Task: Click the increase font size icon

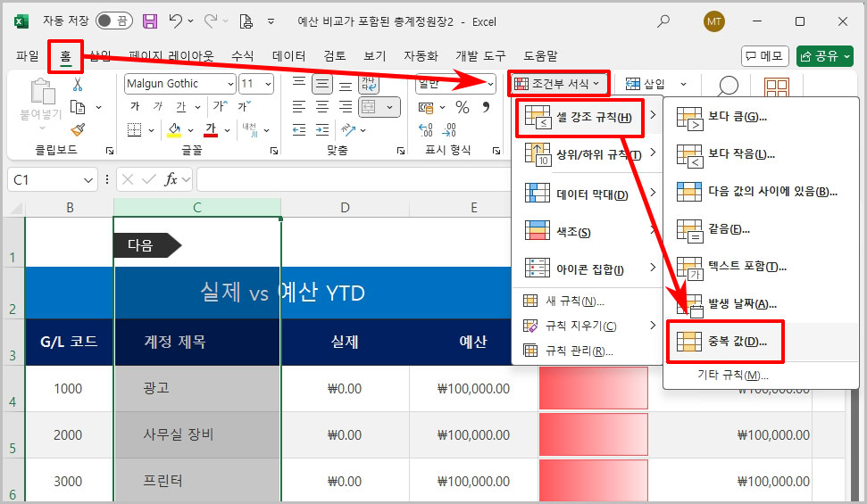Action: pos(220,106)
